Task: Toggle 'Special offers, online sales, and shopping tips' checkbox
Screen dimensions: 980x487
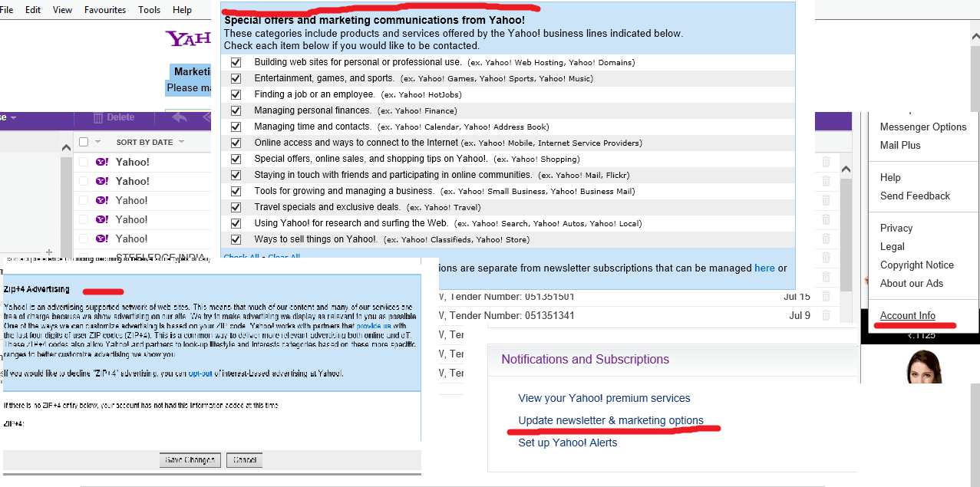Action: pos(236,159)
